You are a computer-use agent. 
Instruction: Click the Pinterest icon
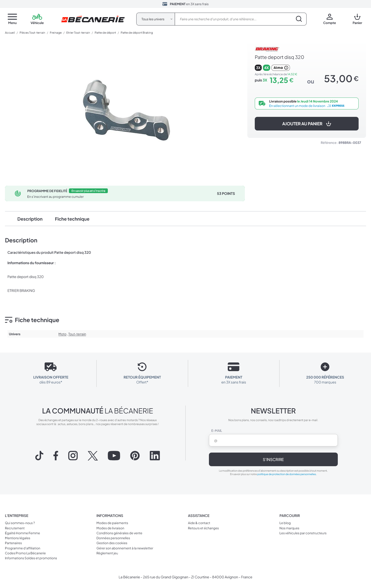135,456
